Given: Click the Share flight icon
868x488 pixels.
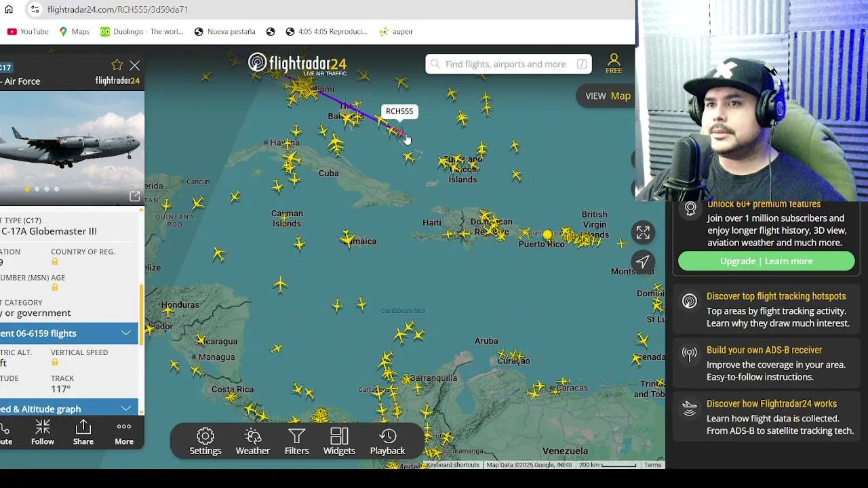Looking at the screenshot, I should click(83, 432).
